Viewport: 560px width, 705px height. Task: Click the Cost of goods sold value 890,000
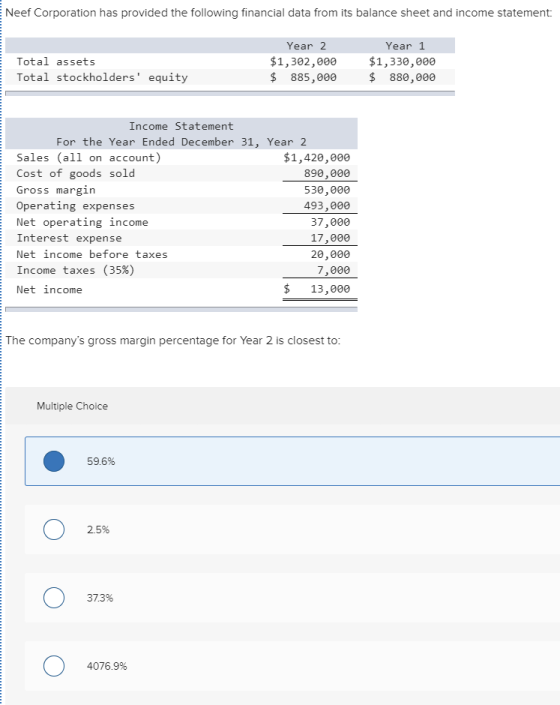click(x=327, y=173)
